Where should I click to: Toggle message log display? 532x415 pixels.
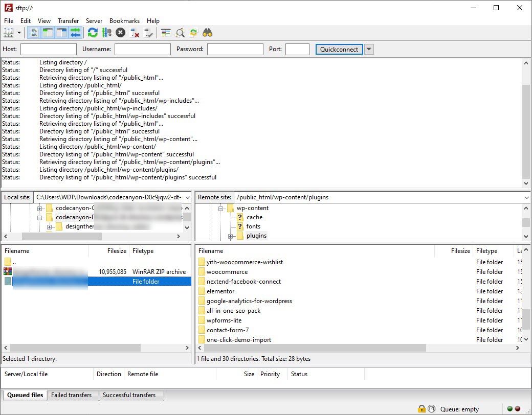pyautogui.click(x=35, y=33)
